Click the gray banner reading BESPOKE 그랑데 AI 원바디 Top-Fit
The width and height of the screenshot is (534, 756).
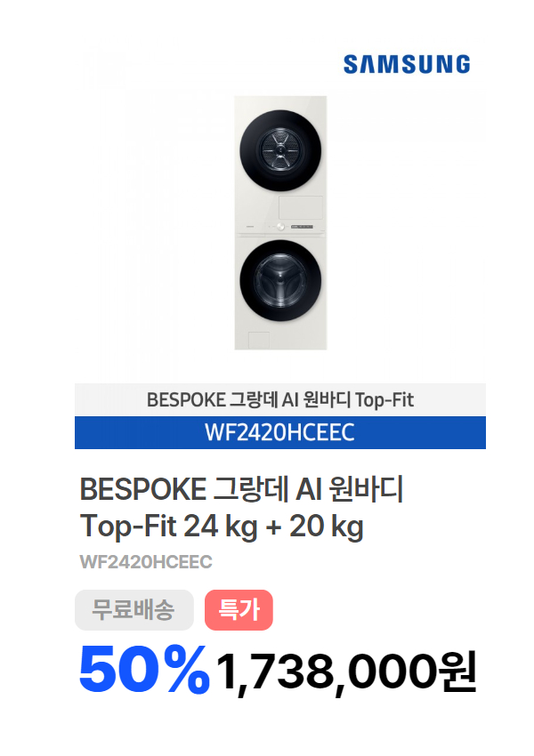(x=280, y=399)
